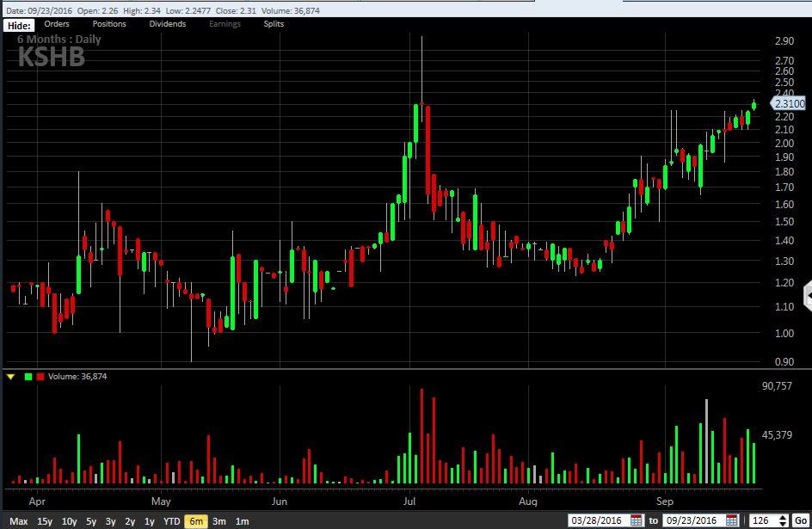Click the KSHB ticker symbol watermark
This screenshot has width=812, height=529.
pyautogui.click(x=51, y=57)
